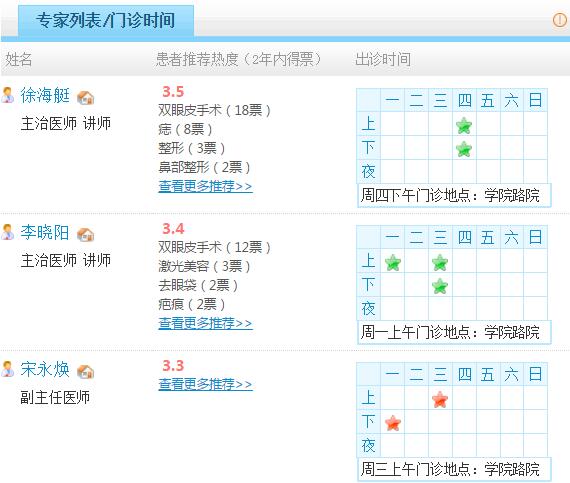This screenshot has width=570, height=483.
Task: Click the 日 day header in 徐海艇's schedule
Action: (x=535, y=100)
